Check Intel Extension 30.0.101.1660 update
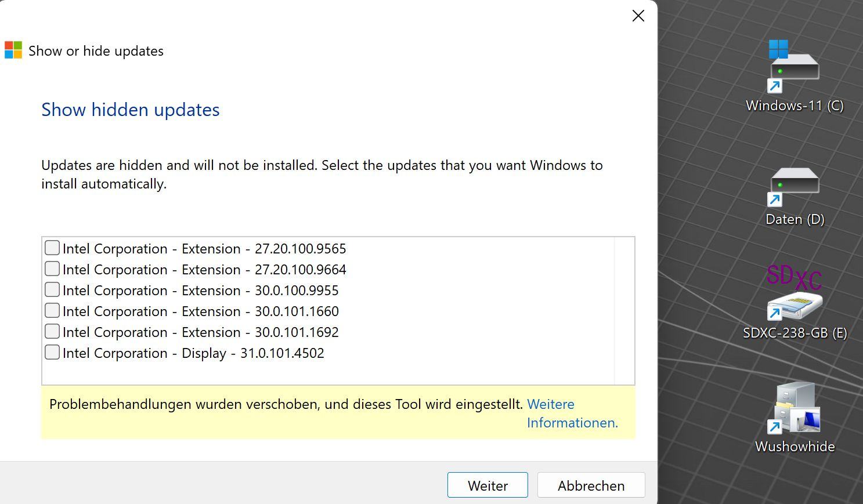 [x=52, y=311]
